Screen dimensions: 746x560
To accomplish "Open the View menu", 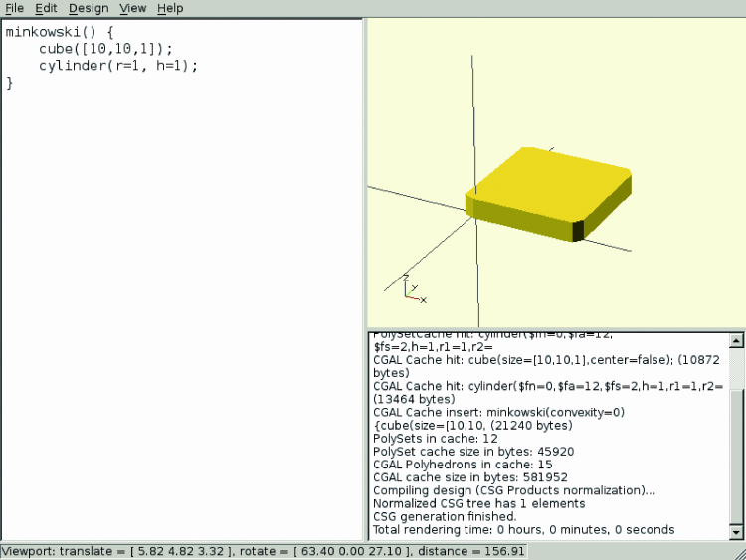I will click(132, 8).
